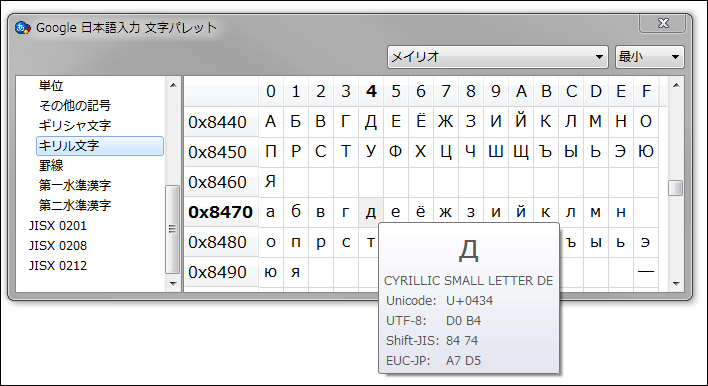Pick capital Ю character
The height and width of the screenshot is (386, 708).
pos(646,152)
